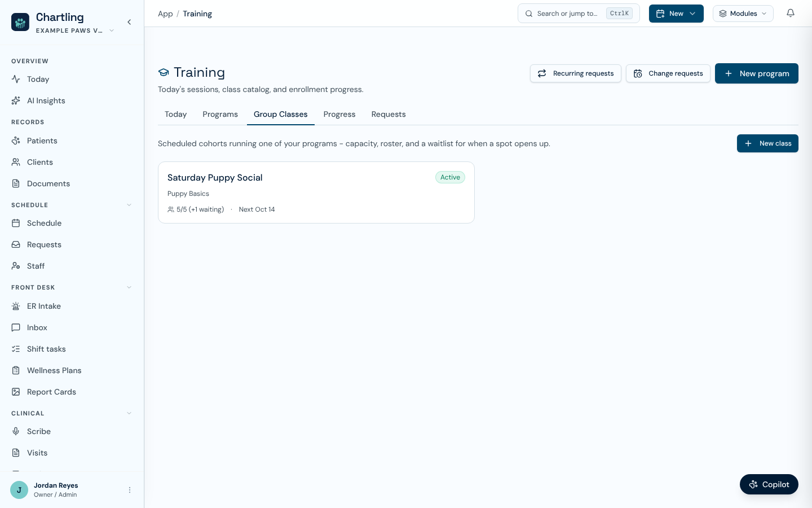Open Report Cards
Image resolution: width=812 pixels, height=508 pixels.
tap(72, 392)
